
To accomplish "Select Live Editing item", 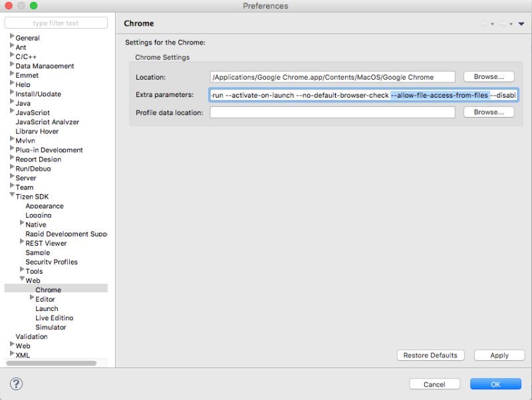I will [x=55, y=318].
